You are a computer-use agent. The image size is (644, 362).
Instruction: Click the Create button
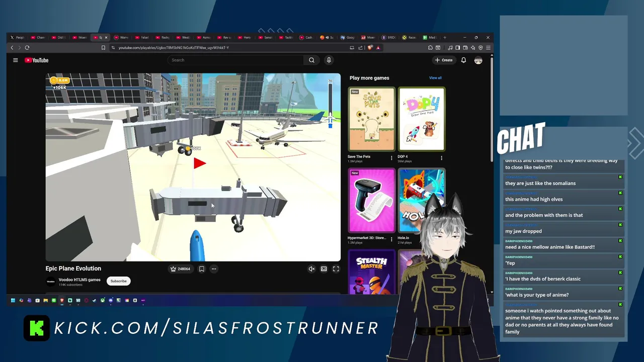(444, 60)
